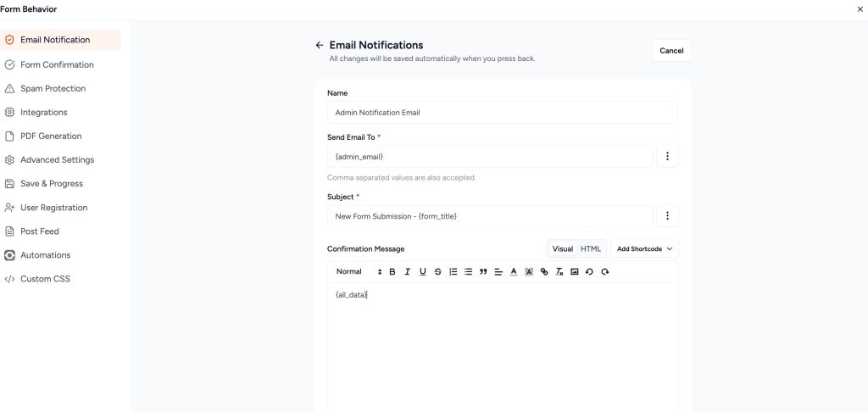Insert a hyperlink in the message
Screen dimensions: 868x412
point(544,272)
